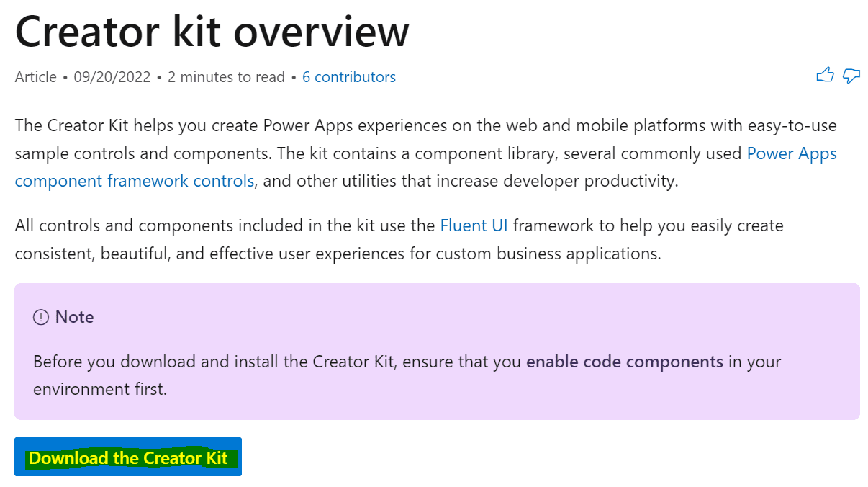
Task: Click the thumbs down feedback icon
Action: coord(851,75)
